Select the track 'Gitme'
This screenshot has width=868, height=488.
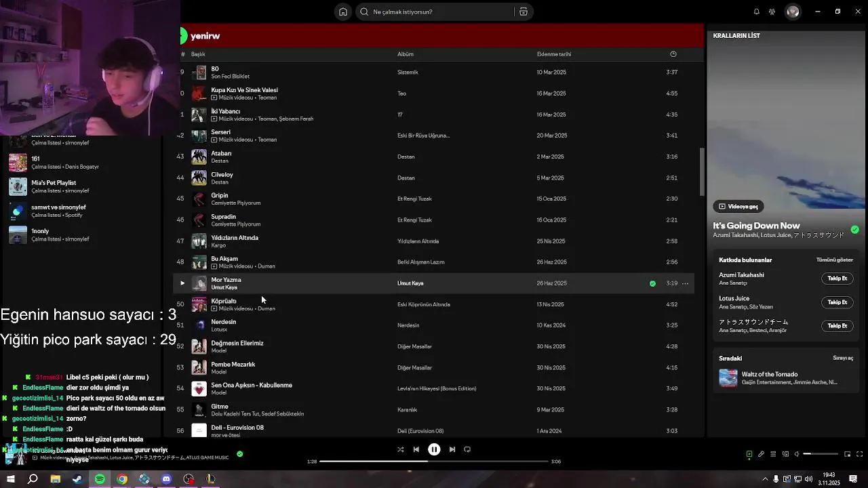pyautogui.click(x=220, y=406)
